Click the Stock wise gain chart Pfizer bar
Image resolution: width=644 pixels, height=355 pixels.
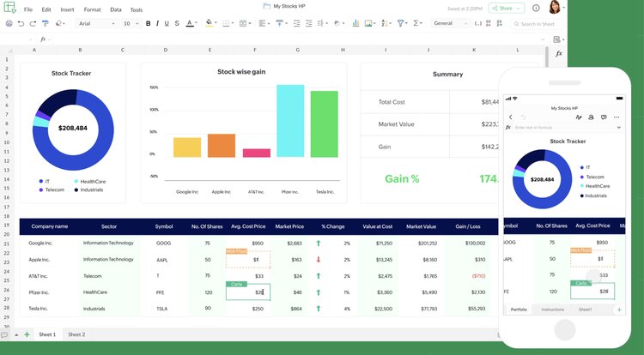(x=290, y=121)
